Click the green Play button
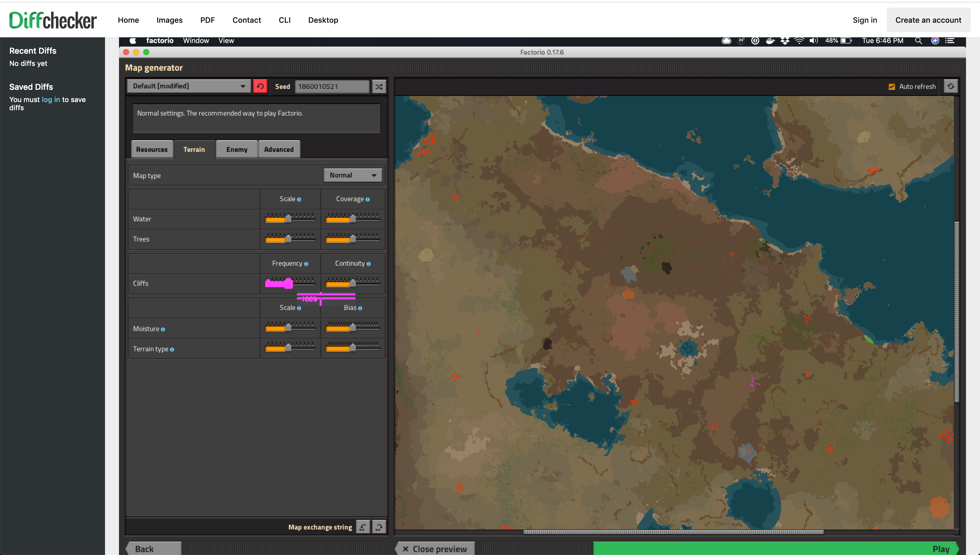This screenshot has height=555, width=980. (776, 549)
